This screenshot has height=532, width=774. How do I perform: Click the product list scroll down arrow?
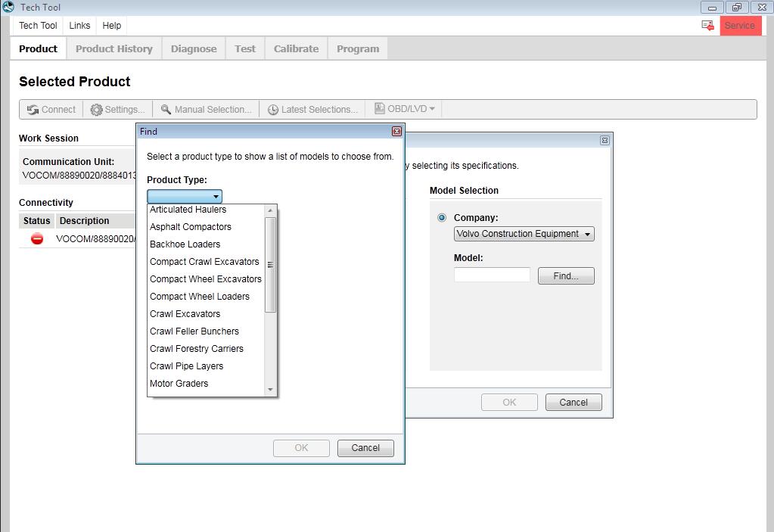[270, 390]
